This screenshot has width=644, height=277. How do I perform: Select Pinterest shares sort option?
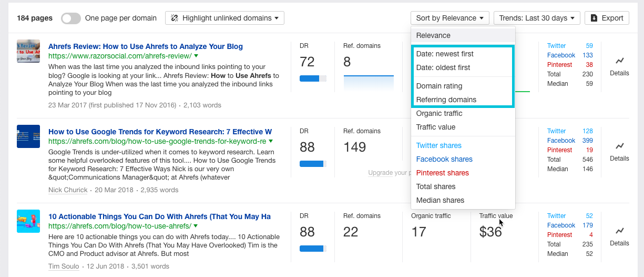pyautogui.click(x=463, y=173)
